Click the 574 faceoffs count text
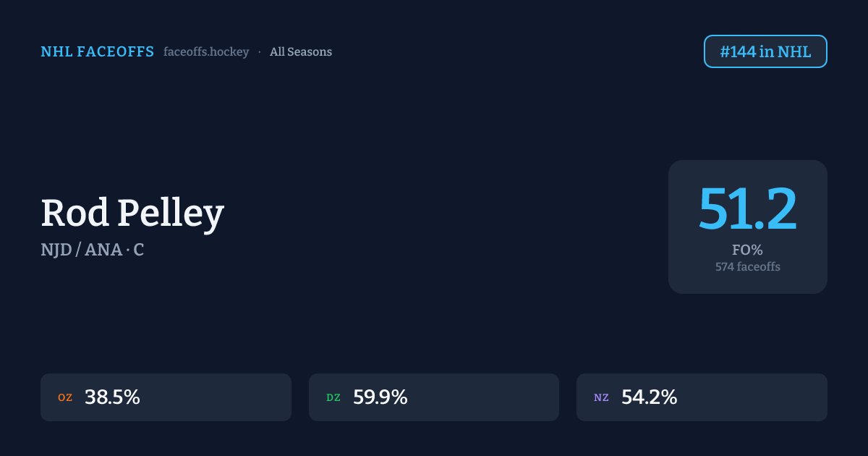 pyautogui.click(x=747, y=266)
